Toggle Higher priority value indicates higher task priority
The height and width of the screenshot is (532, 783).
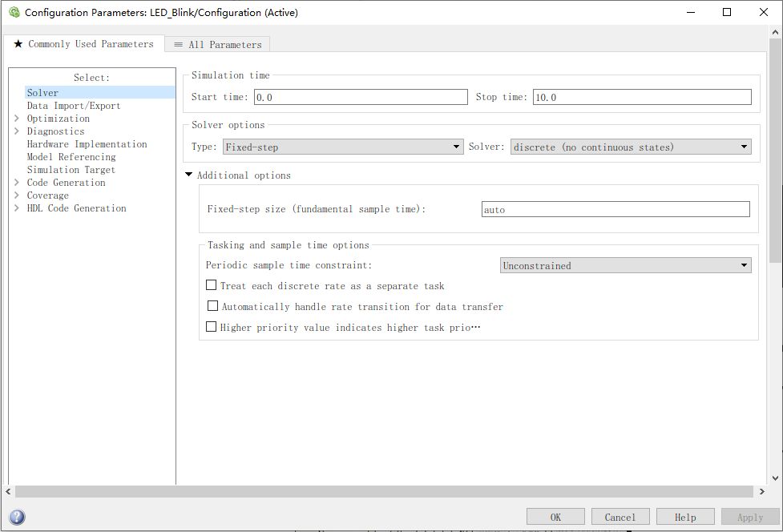click(212, 326)
